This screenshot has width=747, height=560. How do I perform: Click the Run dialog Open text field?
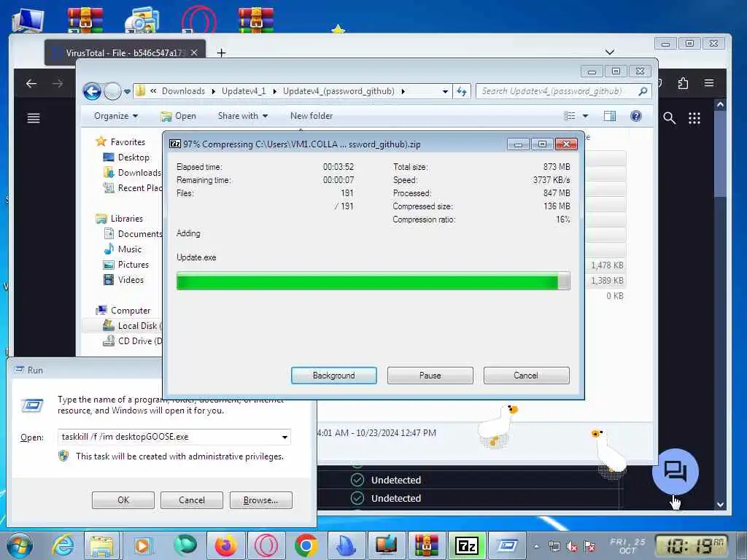174,437
